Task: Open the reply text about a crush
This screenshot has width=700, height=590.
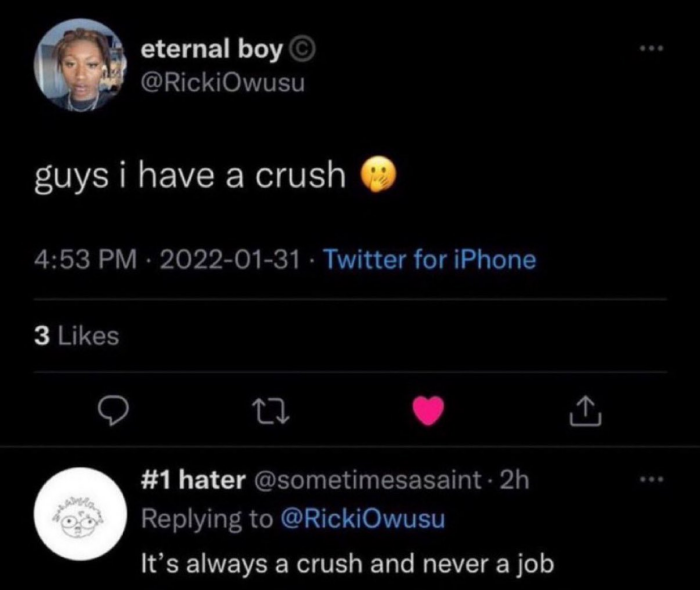Action: tap(345, 562)
